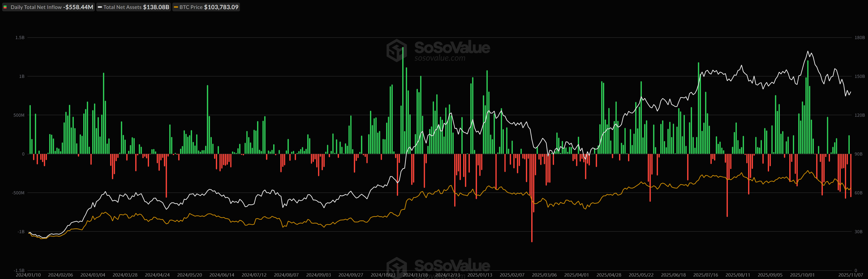
Task: Click the 2024/01/10 date axis label
Action: [28, 275]
